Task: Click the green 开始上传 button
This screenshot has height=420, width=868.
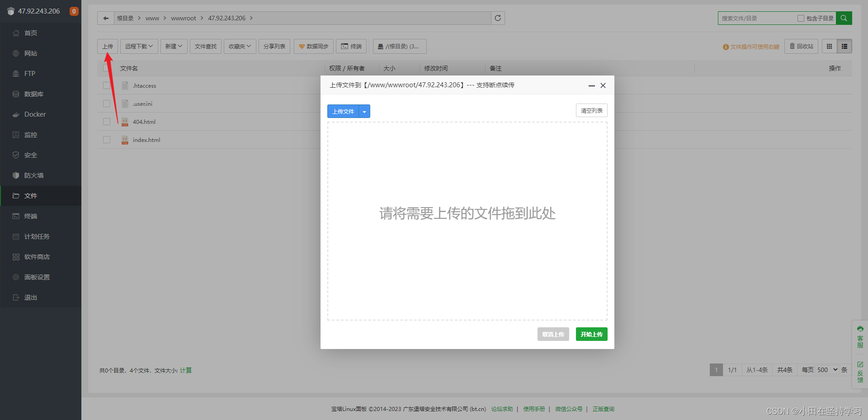Action: (591, 334)
